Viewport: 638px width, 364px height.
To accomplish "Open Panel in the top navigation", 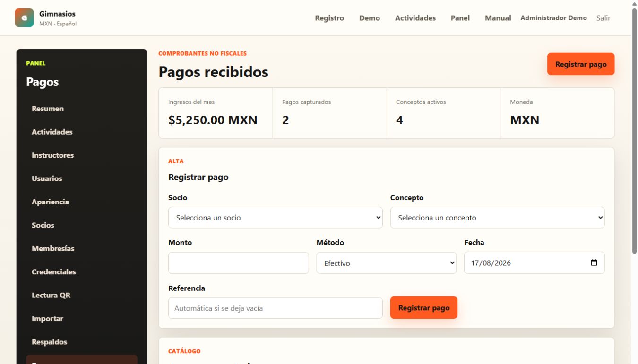I will click(x=460, y=18).
